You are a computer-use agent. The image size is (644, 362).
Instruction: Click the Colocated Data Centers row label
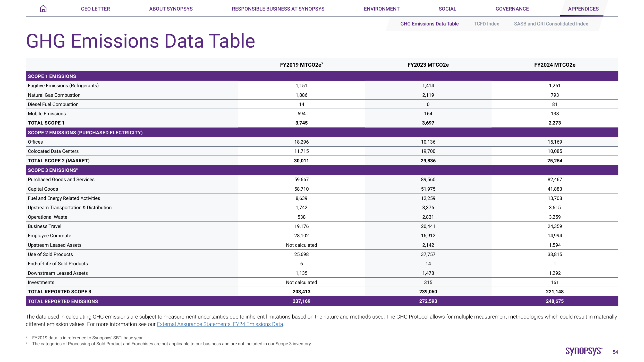point(53,151)
